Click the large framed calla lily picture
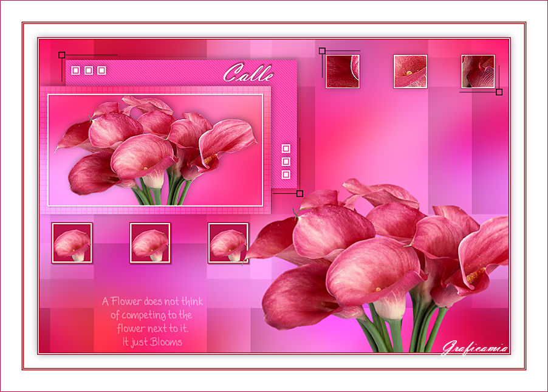 [155, 150]
